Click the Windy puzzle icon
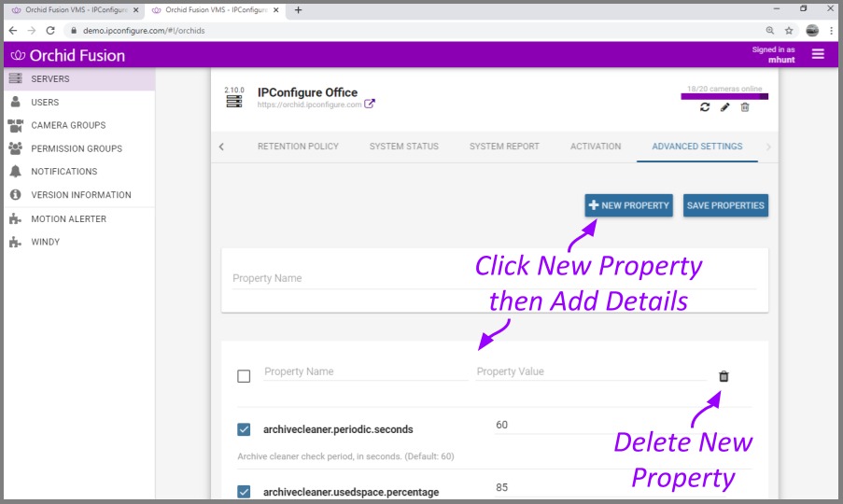Image resolution: width=843 pixels, height=504 pixels. tap(16, 242)
